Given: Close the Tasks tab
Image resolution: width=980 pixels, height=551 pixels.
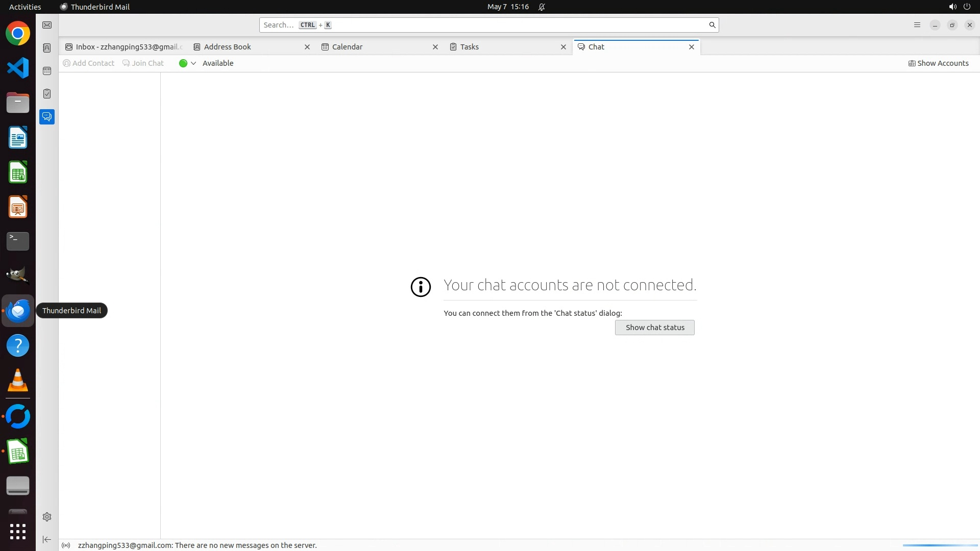Looking at the screenshot, I should click(563, 47).
